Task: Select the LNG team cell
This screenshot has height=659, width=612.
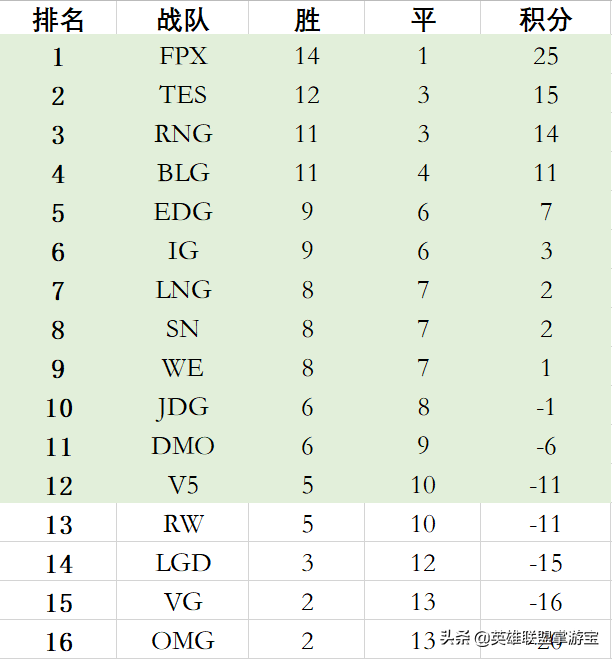Action: point(183,290)
